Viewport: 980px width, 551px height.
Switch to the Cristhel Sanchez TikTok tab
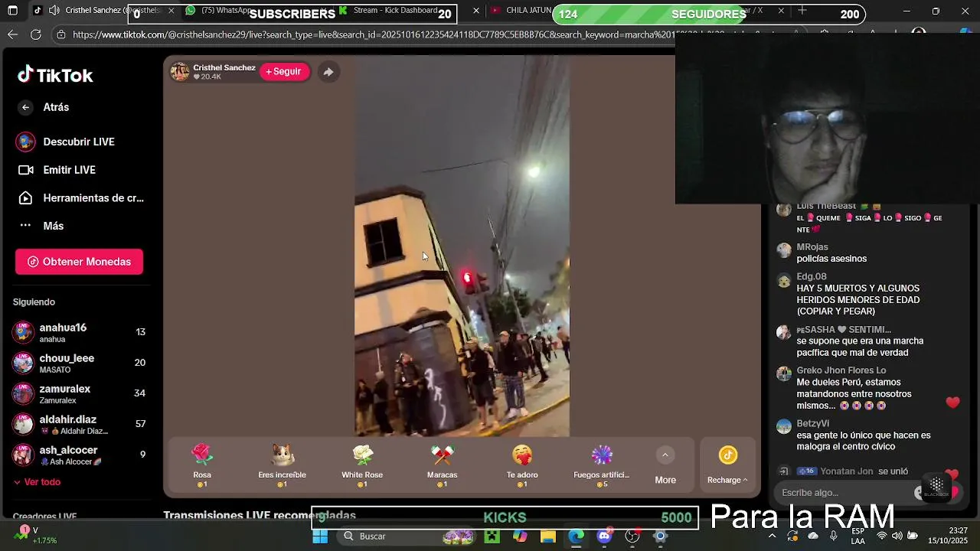click(x=103, y=11)
